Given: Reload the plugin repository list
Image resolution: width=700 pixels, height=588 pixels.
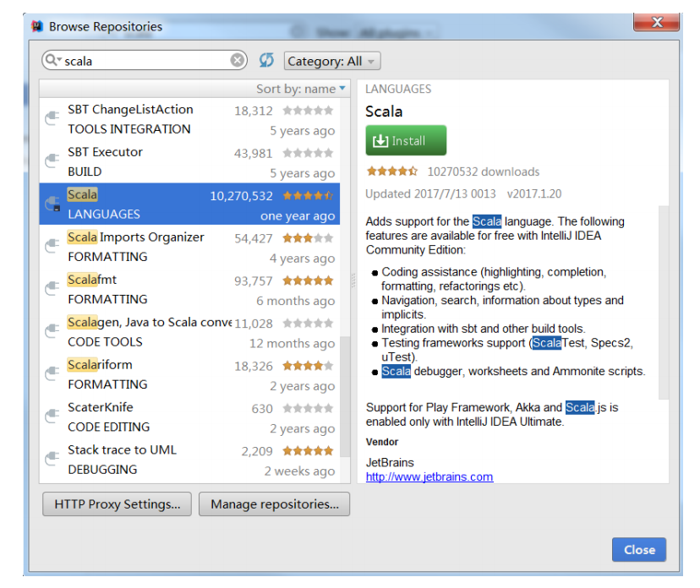Looking at the screenshot, I should (266, 60).
